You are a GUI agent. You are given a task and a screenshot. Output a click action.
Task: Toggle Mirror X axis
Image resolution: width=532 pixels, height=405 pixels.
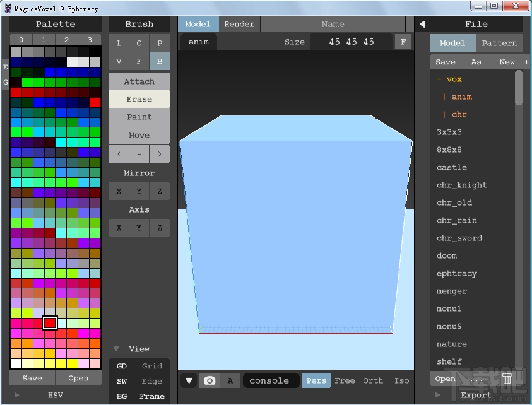pos(119,191)
